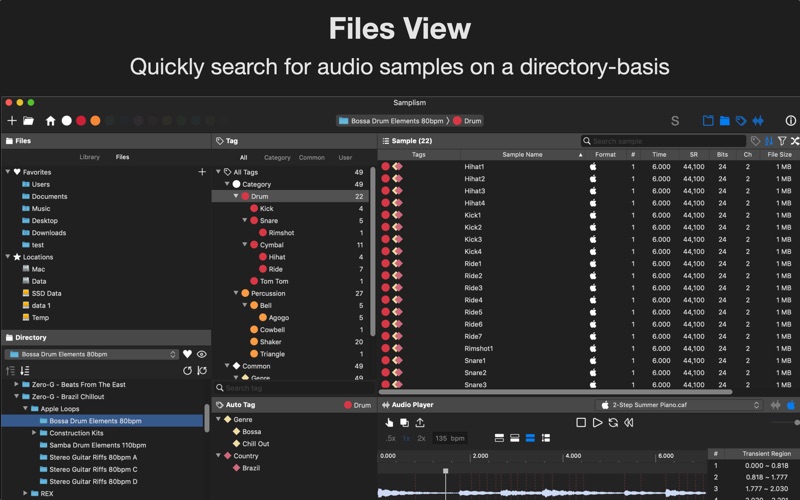Toggle favorite heart for current directory
The width and height of the screenshot is (800, 500).
pyautogui.click(x=187, y=354)
